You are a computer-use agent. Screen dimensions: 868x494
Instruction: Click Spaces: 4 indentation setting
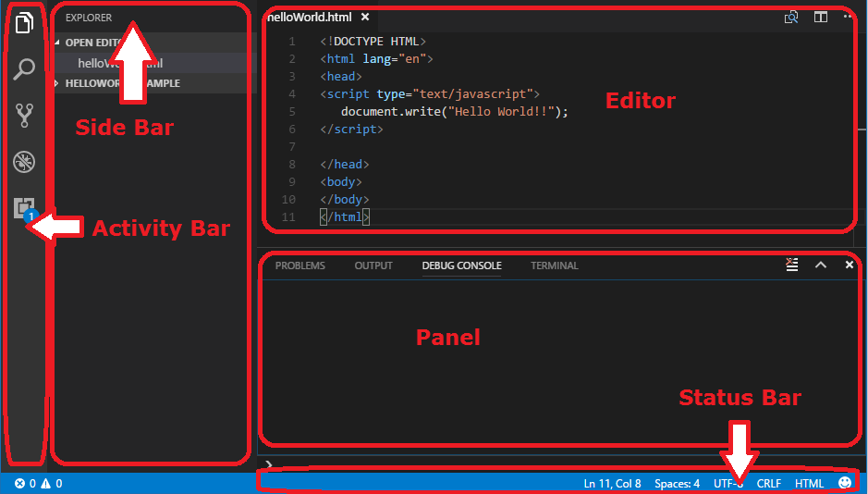click(677, 484)
